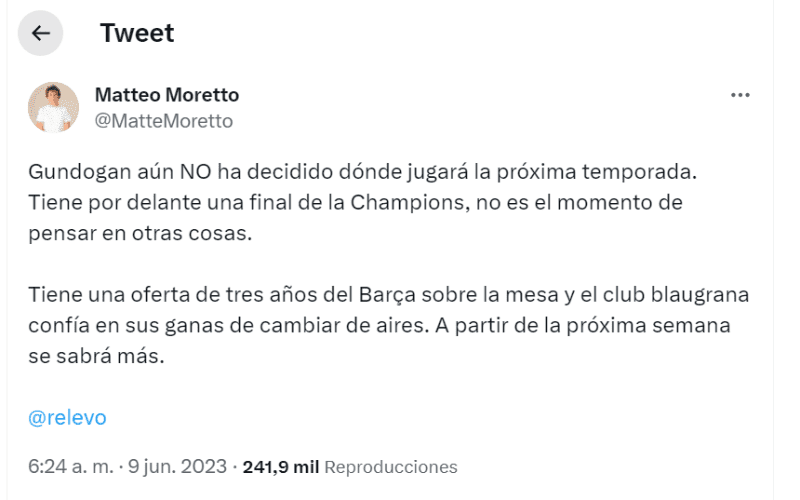This screenshot has height=500, width=800.
Task: Click the back arrow button
Action: (x=41, y=33)
